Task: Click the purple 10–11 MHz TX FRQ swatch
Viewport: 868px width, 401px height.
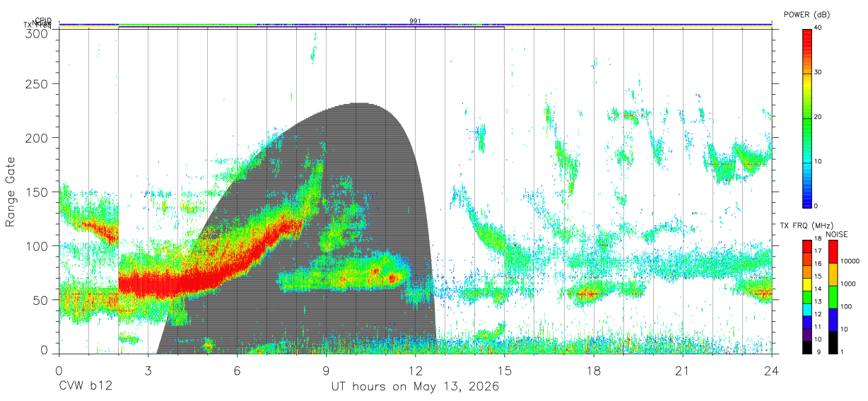Action: tap(807, 335)
